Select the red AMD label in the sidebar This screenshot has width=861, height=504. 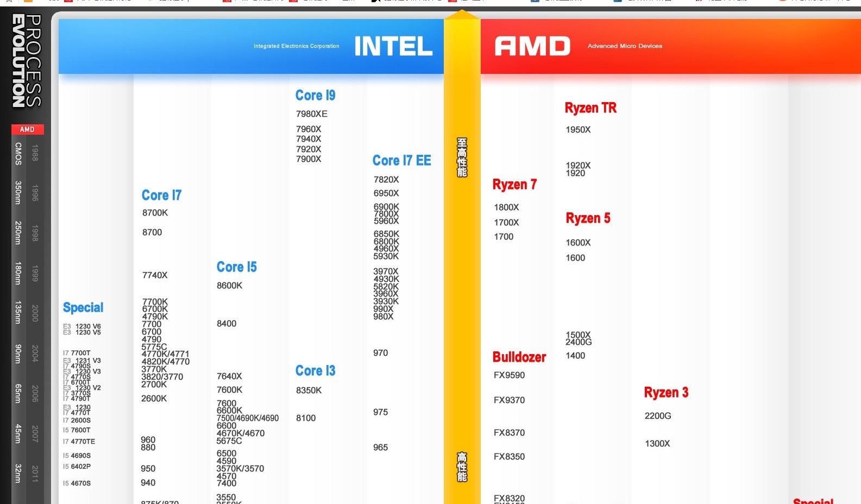tap(27, 129)
